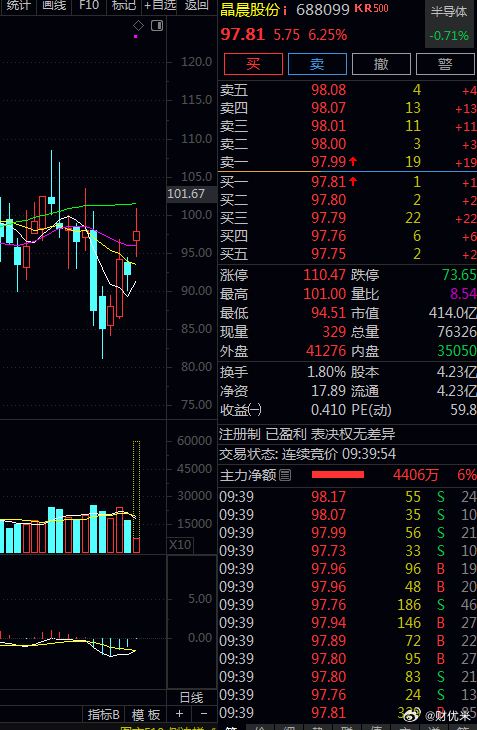Select 卖二 price 98.00
Viewport: 477px width, 730px height.
pos(329,144)
